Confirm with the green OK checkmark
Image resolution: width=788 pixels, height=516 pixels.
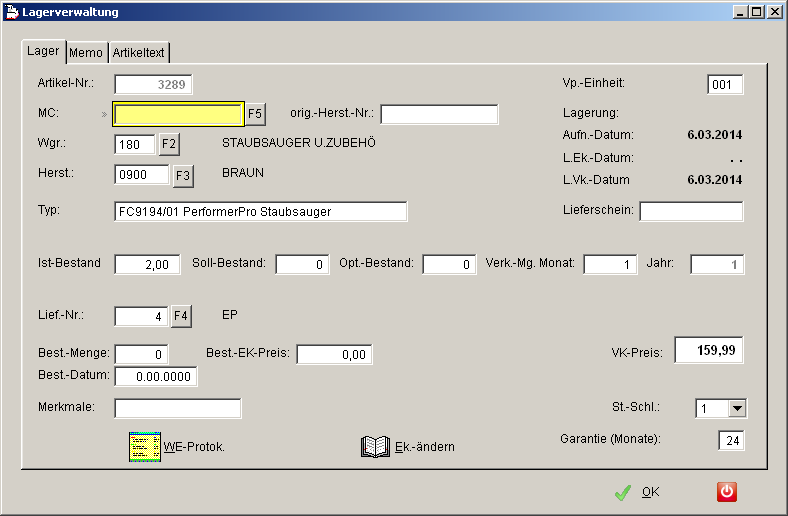click(x=623, y=492)
